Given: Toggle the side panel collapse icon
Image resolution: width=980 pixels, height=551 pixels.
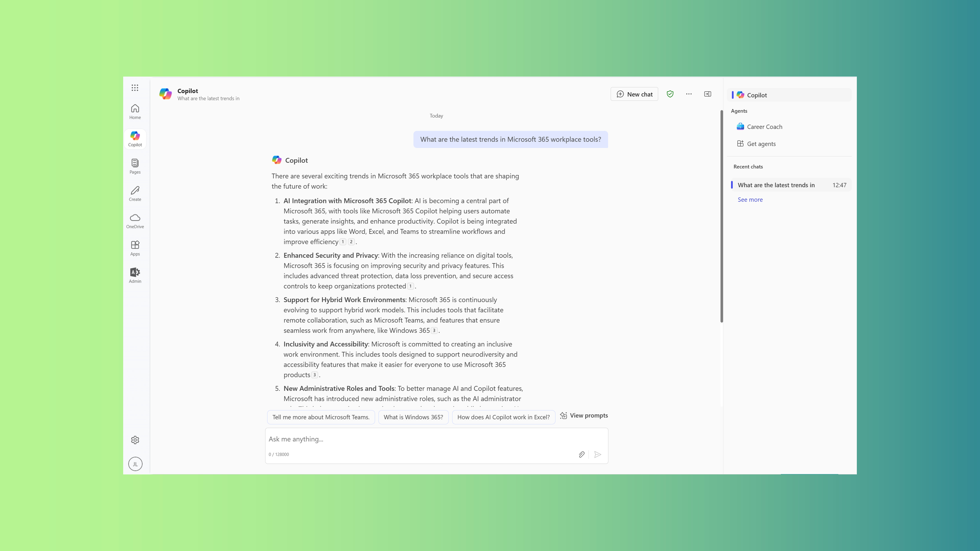Looking at the screenshot, I should (708, 94).
